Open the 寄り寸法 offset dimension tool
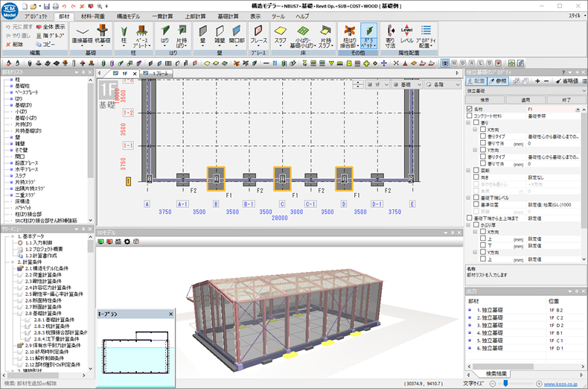The image size is (588, 389). pyautogui.click(x=390, y=36)
